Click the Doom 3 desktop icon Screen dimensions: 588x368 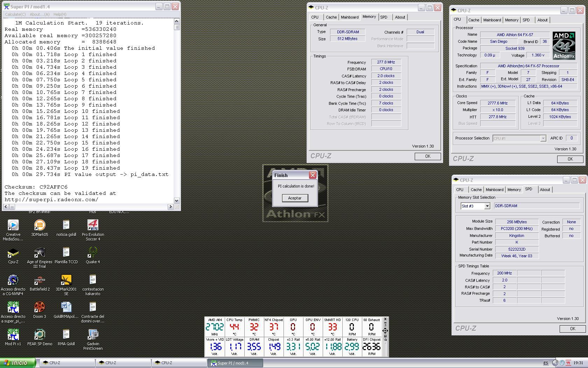(40, 307)
